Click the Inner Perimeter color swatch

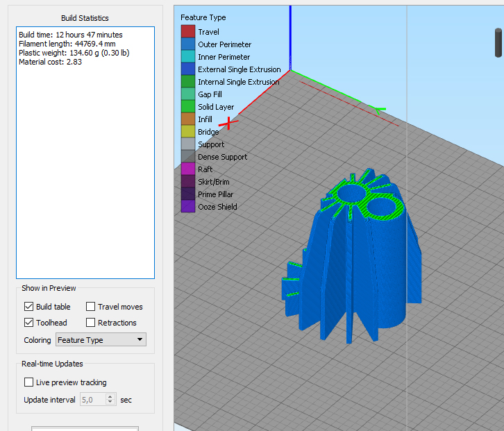pos(188,57)
